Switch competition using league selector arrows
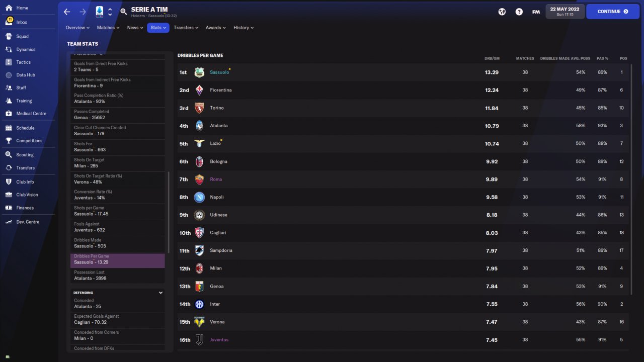This screenshot has width=644, height=362. tap(110, 12)
